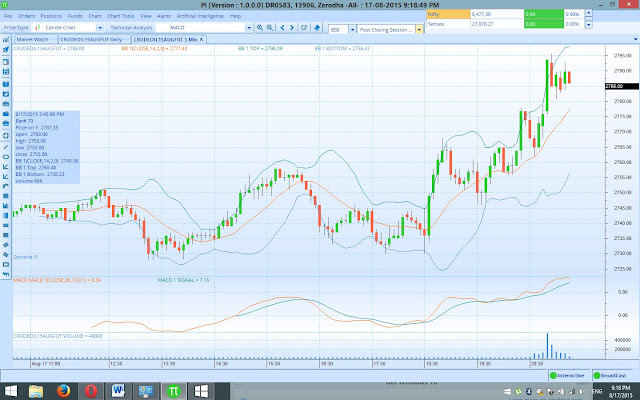
Task: Open File Explorer from the taskbar
Action: [36, 391]
